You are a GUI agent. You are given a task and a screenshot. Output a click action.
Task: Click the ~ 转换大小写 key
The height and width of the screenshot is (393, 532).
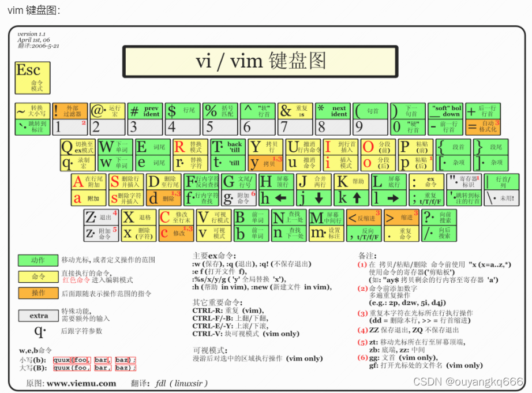click(x=32, y=111)
